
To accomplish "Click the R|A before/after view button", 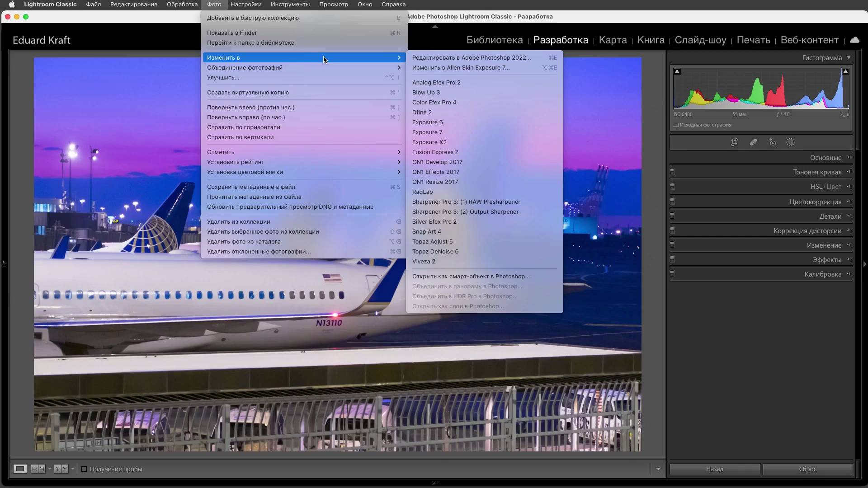I will [x=38, y=469].
